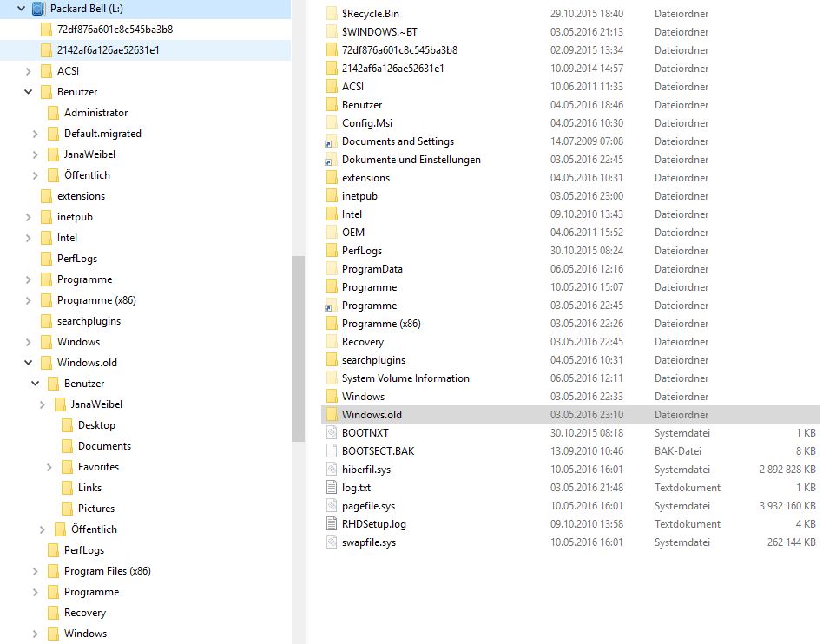Select JanaWeibel under Windows.old Benutzer
Image resolution: width=836 pixels, height=644 pixels.
[96, 404]
